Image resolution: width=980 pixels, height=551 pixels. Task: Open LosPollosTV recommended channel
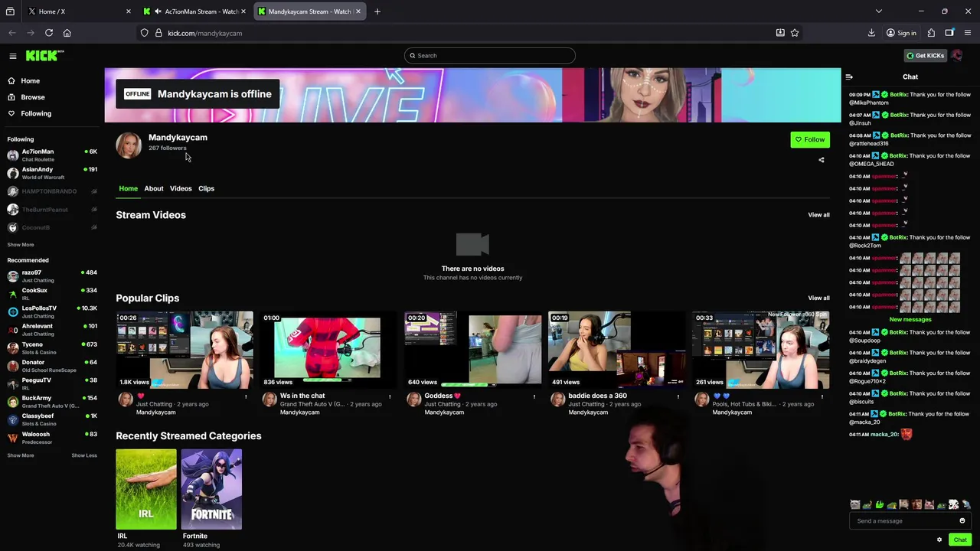[x=52, y=311]
